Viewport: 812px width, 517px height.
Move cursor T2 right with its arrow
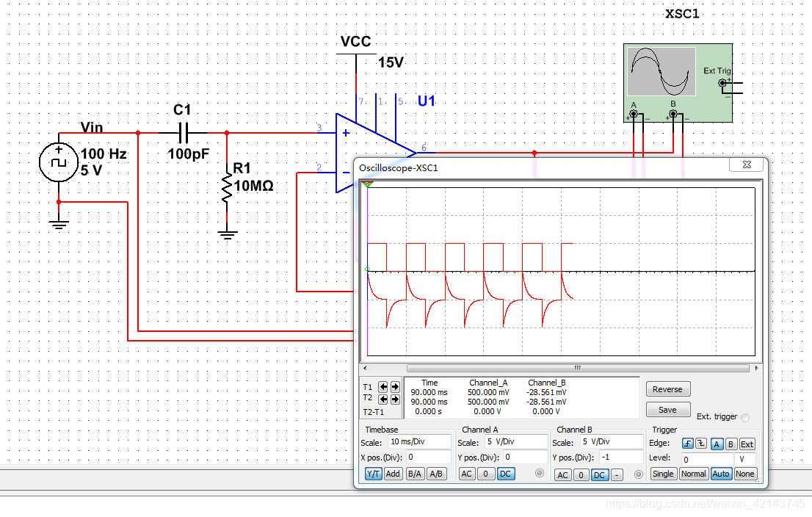pos(395,399)
